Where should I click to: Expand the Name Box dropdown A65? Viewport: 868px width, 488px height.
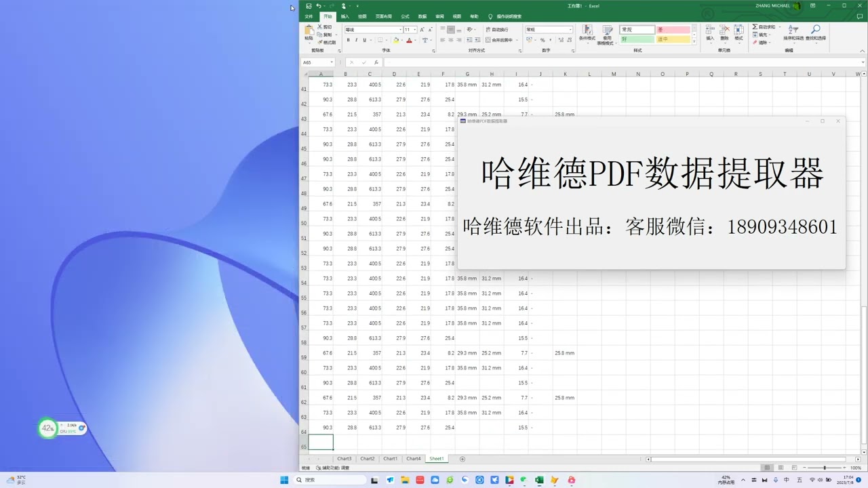(x=332, y=62)
